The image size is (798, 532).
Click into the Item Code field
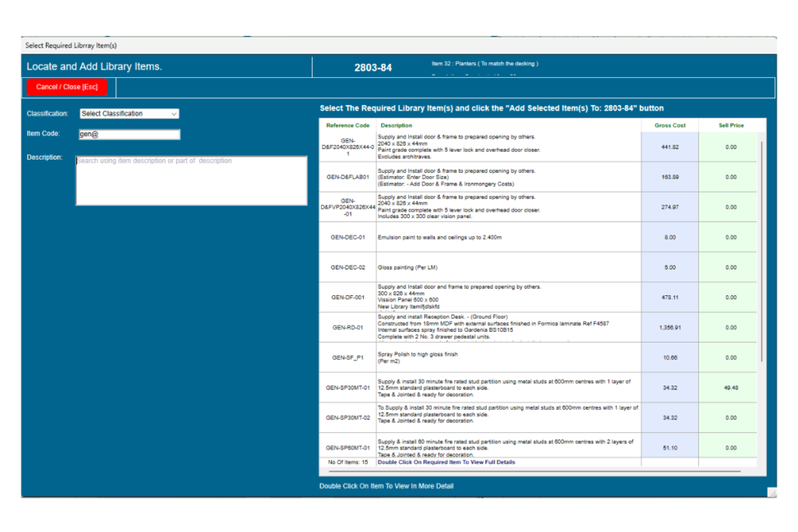129,135
